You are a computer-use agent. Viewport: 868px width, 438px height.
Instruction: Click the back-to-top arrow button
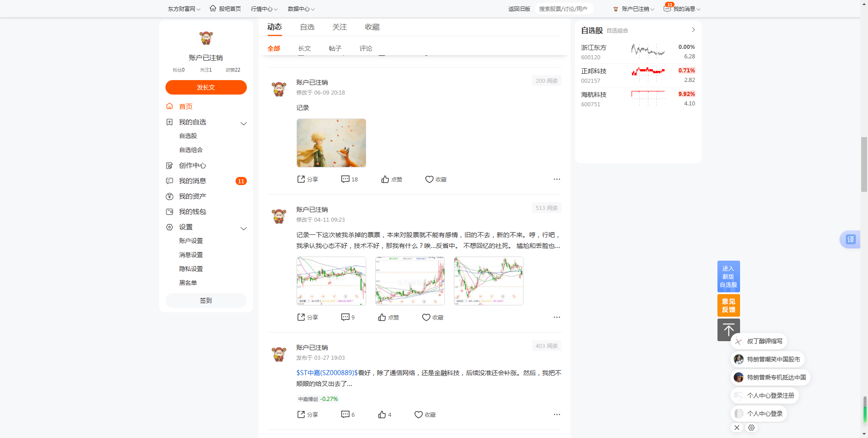click(728, 329)
